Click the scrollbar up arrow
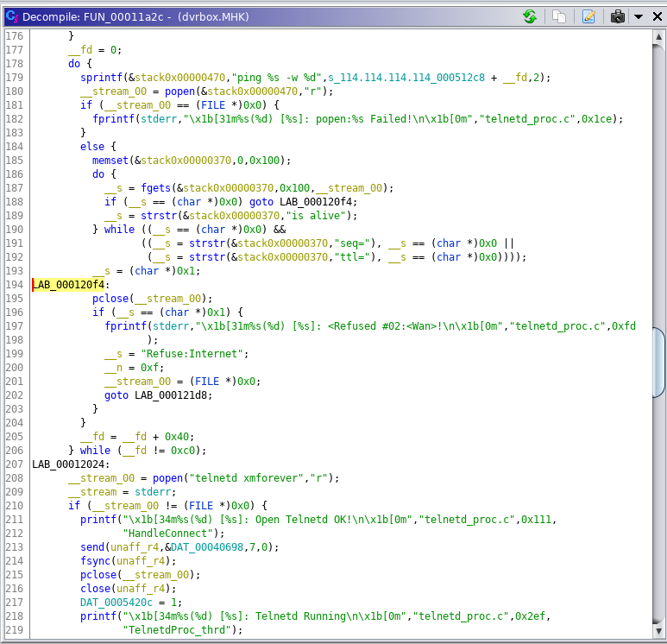Viewport: 667px width, 644px height. coord(658,36)
